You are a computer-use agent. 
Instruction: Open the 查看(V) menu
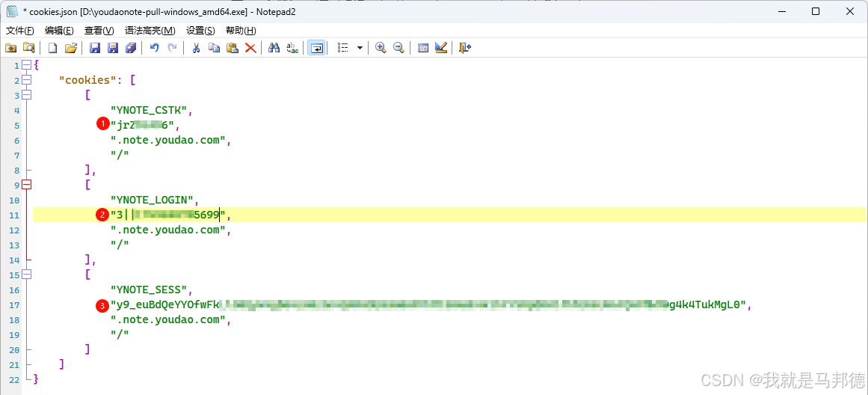99,31
